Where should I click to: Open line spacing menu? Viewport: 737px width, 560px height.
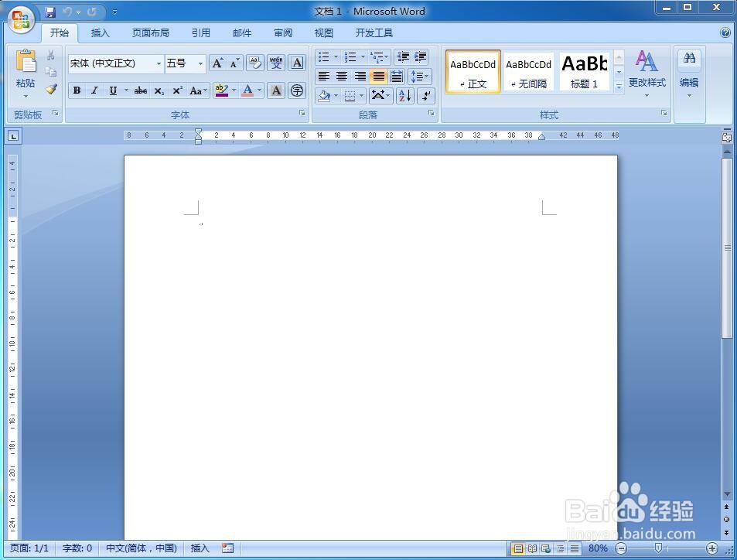point(420,76)
